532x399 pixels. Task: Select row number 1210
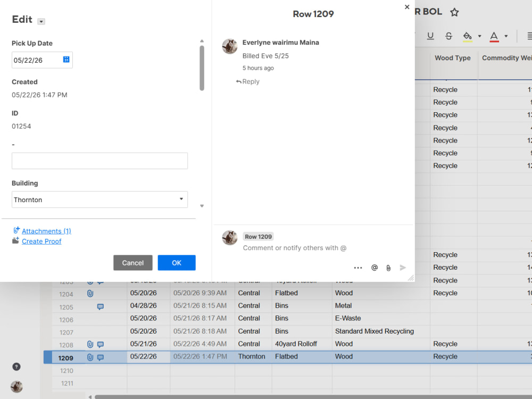point(66,371)
